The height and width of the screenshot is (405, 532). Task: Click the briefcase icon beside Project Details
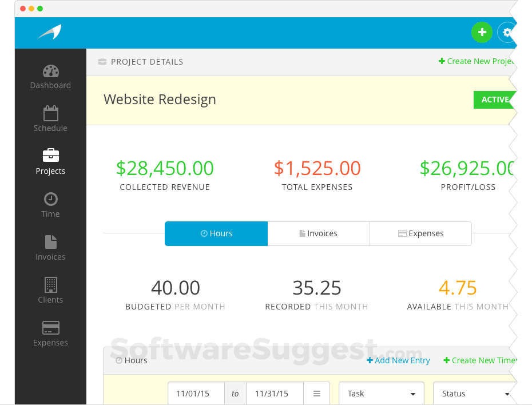pyautogui.click(x=102, y=61)
